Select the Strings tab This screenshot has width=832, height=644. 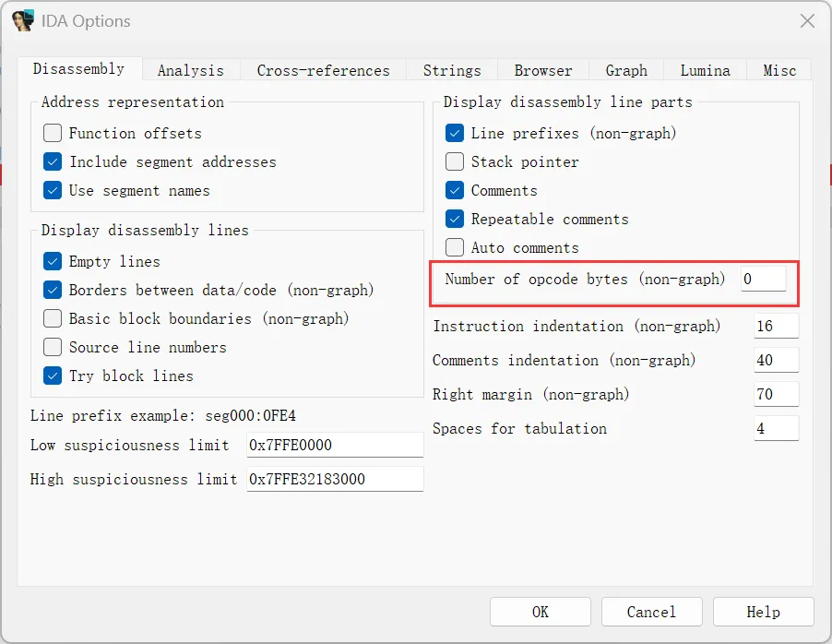tap(452, 70)
